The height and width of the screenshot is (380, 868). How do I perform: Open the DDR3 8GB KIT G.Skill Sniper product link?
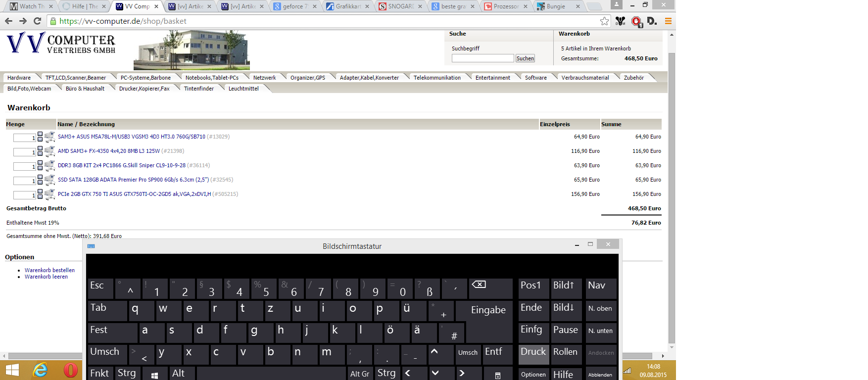pos(122,165)
